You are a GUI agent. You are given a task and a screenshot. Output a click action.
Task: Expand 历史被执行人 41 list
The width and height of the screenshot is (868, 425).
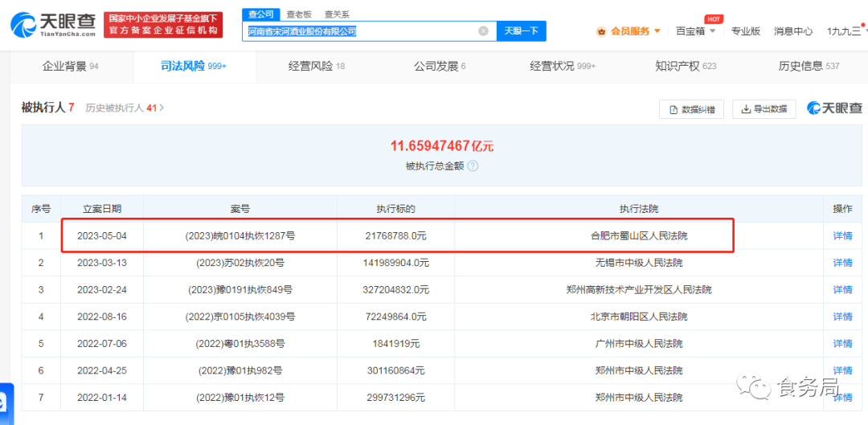pos(125,108)
